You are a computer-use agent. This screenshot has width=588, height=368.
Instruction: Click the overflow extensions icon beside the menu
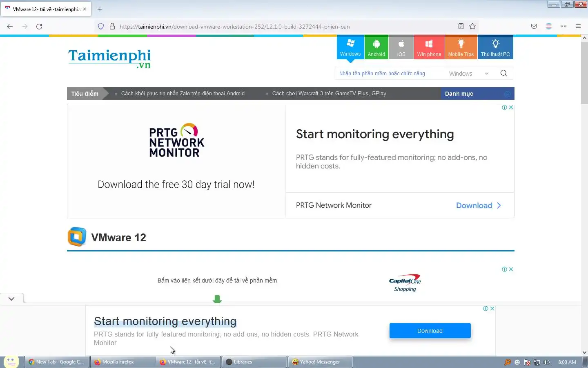(x=563, y=27)
